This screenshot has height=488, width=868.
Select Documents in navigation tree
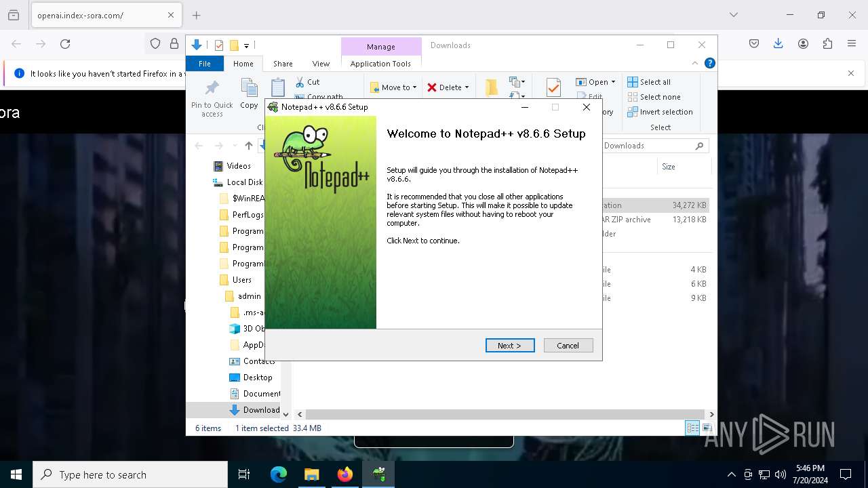(255, 394)
